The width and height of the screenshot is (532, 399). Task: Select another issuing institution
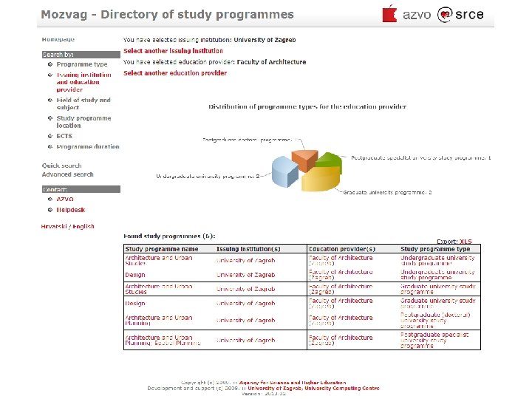[x=173, y=51]
